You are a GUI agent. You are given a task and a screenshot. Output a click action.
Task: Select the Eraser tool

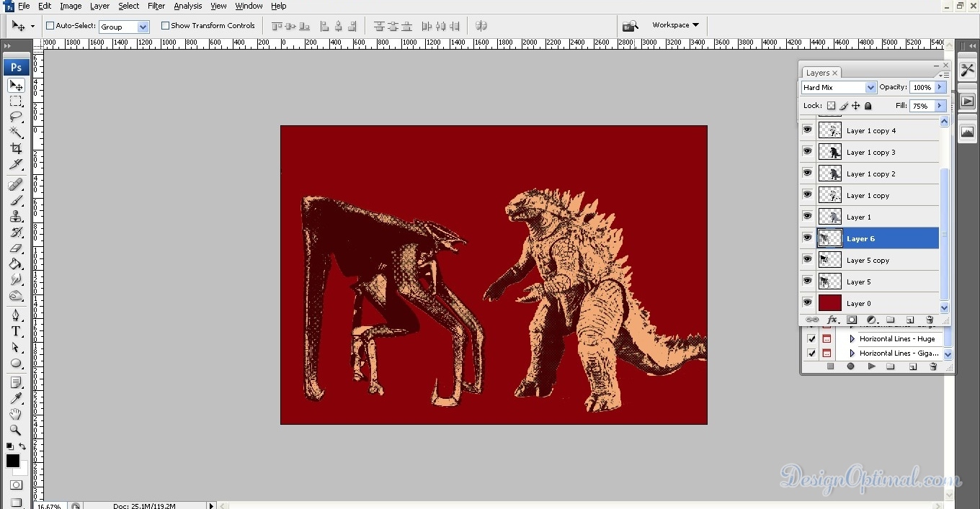[x=16, y=248]
